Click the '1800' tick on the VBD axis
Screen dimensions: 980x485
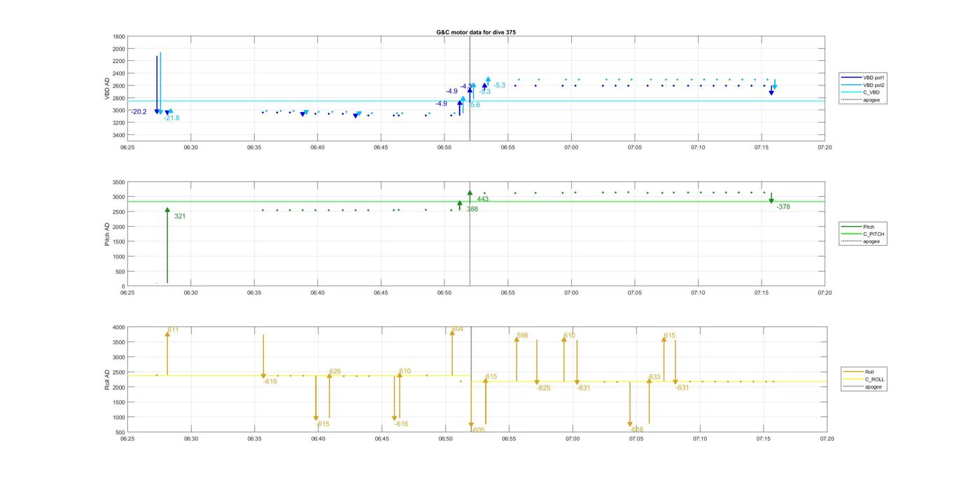tap(119, 36)
